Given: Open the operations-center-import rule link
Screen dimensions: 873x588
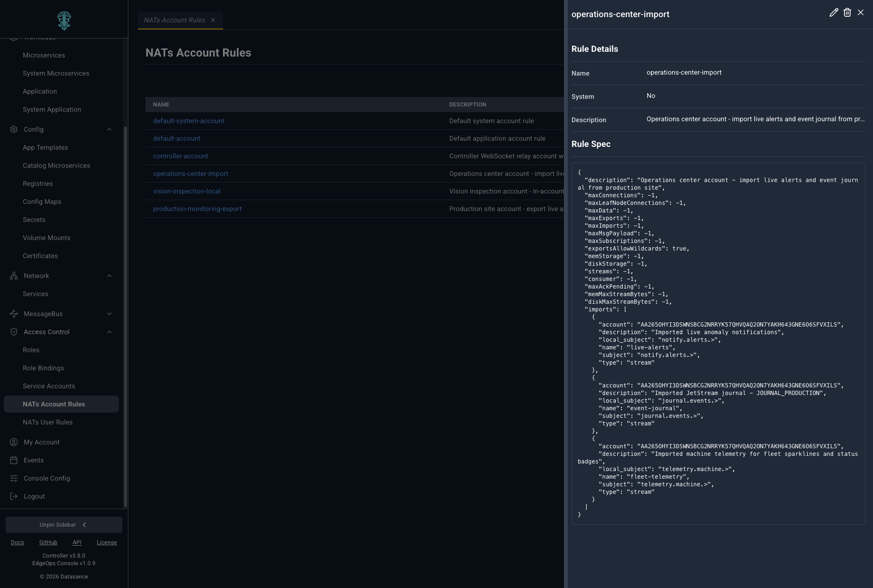Looking at the screenshot, I should (191, 174).
